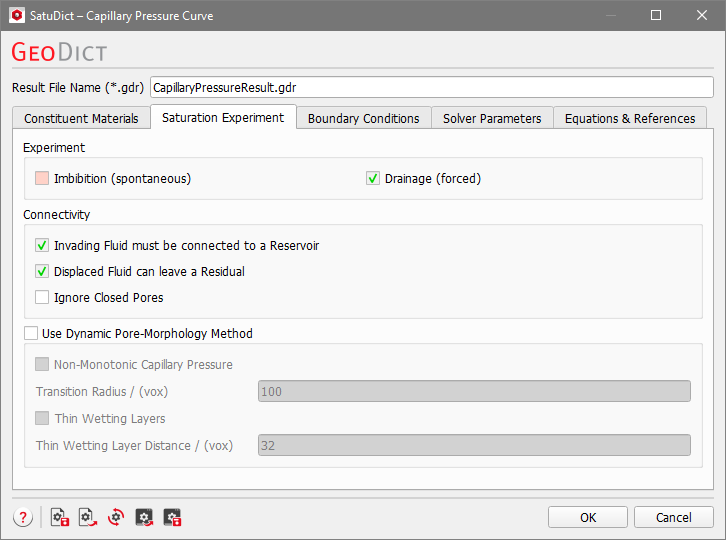Save settings dark window disk icon
The width and height of the screenshot is (726, 540).
click(x=172, y=517)
